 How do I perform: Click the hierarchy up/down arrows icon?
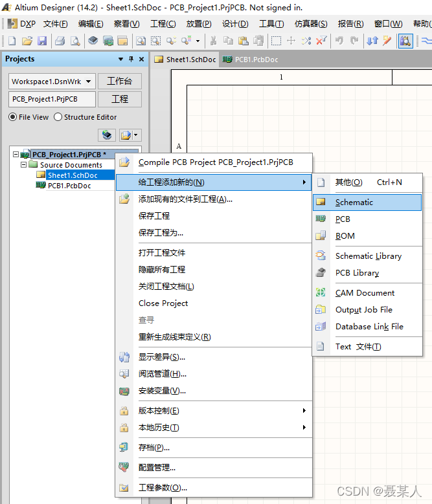click(x=372, y=41)
